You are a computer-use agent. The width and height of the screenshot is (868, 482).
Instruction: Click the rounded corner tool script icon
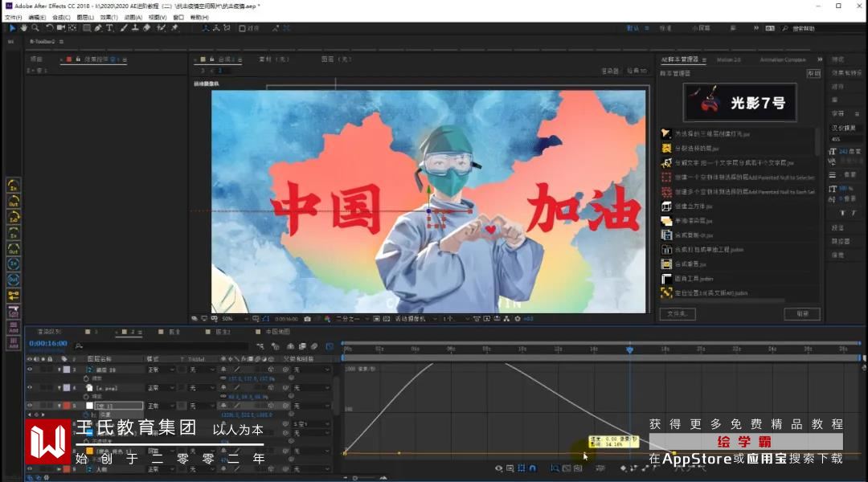pos(666,278)
